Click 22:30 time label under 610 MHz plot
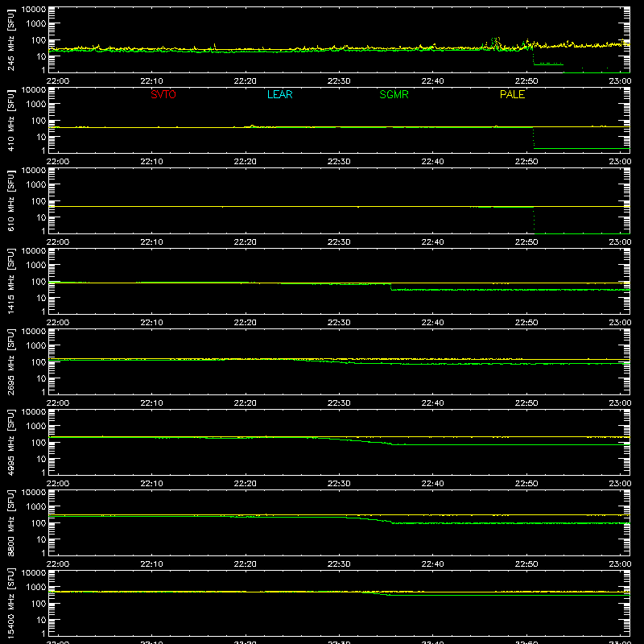This screenshot has width=644, height=644. coord(339,242)
